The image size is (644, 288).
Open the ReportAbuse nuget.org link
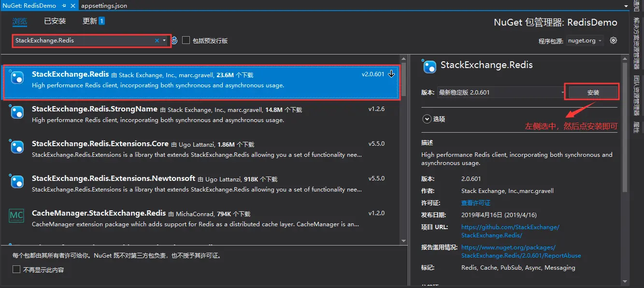tap(521, 251)
